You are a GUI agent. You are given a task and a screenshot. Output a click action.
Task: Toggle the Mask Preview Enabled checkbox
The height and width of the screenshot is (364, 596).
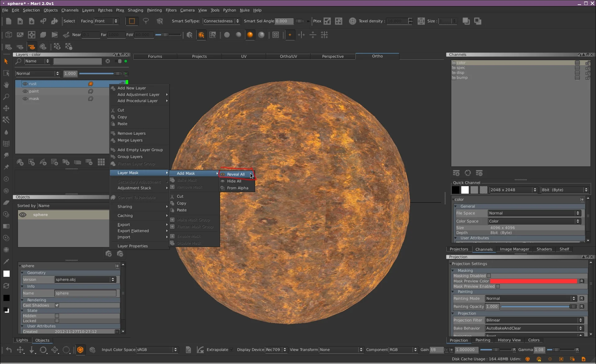(x=498, y=286)
